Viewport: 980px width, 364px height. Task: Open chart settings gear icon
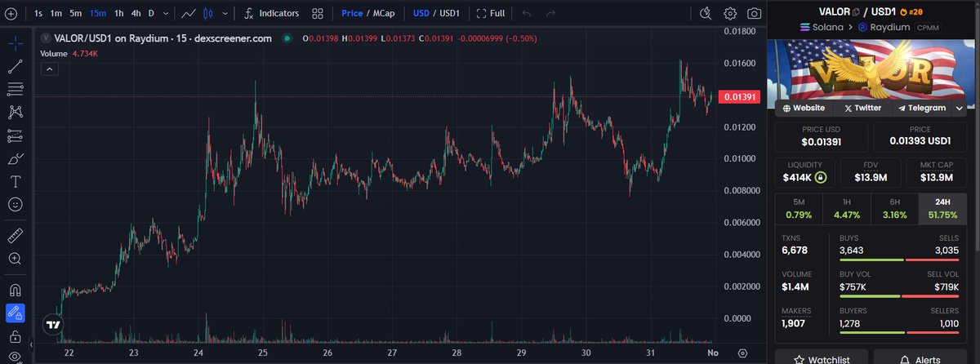point(730,14)
